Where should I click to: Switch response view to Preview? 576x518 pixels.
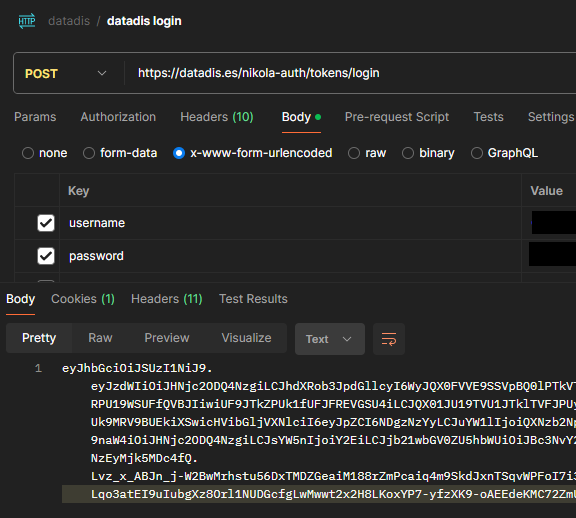pos(167,338)
